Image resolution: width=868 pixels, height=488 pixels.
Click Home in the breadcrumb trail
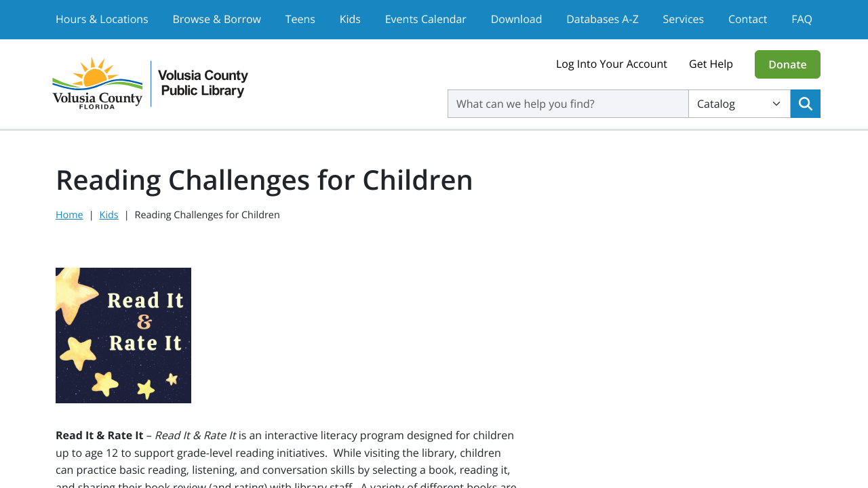[x=69, y=214]
